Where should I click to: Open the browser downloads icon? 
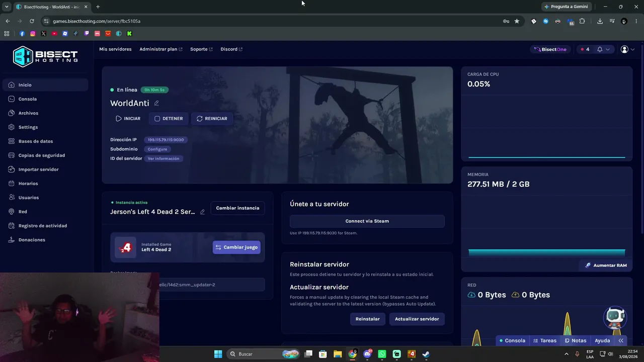(x=600, y=21)
